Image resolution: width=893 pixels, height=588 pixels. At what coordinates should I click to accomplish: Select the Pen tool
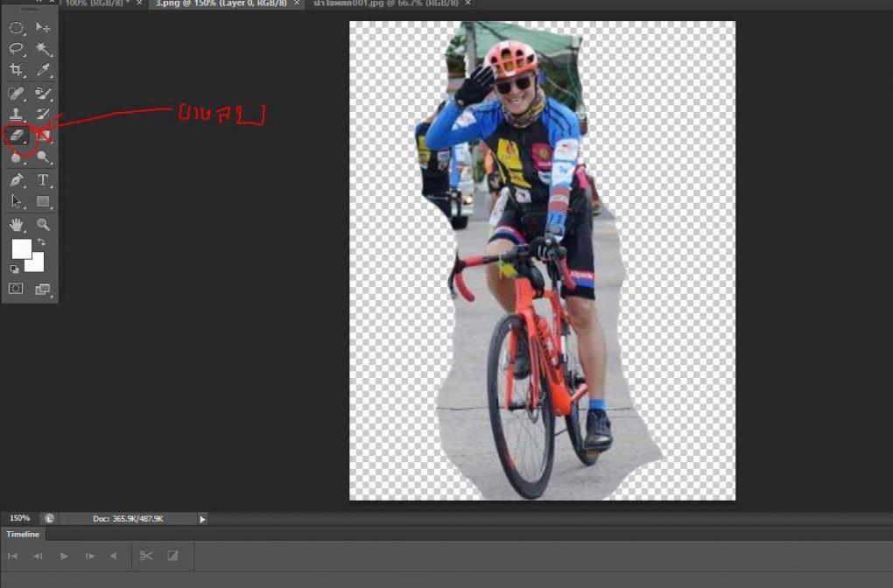(x=17, y=179)
